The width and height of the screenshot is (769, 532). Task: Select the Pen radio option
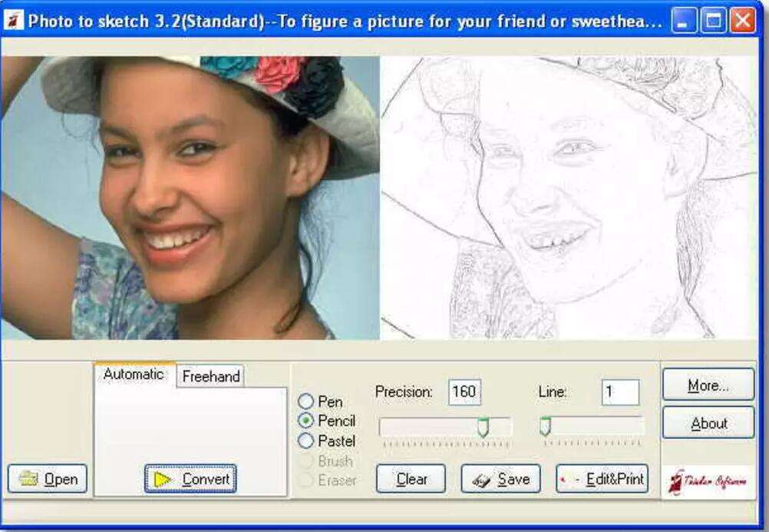tap(306, 401)
